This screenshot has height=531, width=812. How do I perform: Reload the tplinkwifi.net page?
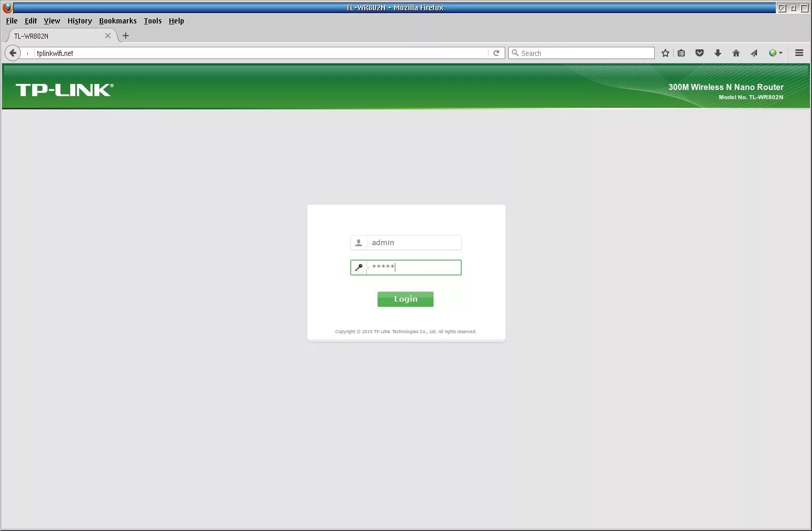click(x=496, y=53)
